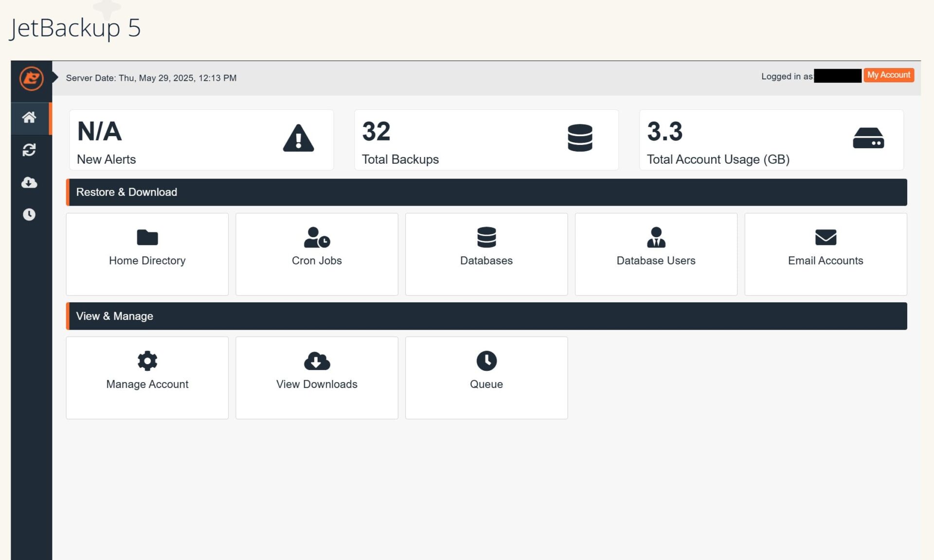Click the Total Account Usage (GB) label
This screenshot has height=560, width=934.
718,159
